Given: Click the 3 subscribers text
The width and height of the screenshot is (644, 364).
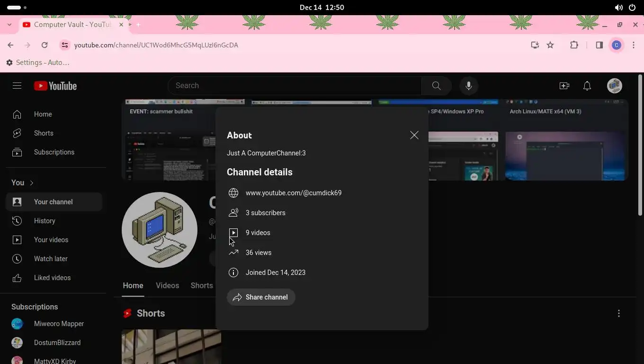Looking at the screenshot, I should coord(266,213).
